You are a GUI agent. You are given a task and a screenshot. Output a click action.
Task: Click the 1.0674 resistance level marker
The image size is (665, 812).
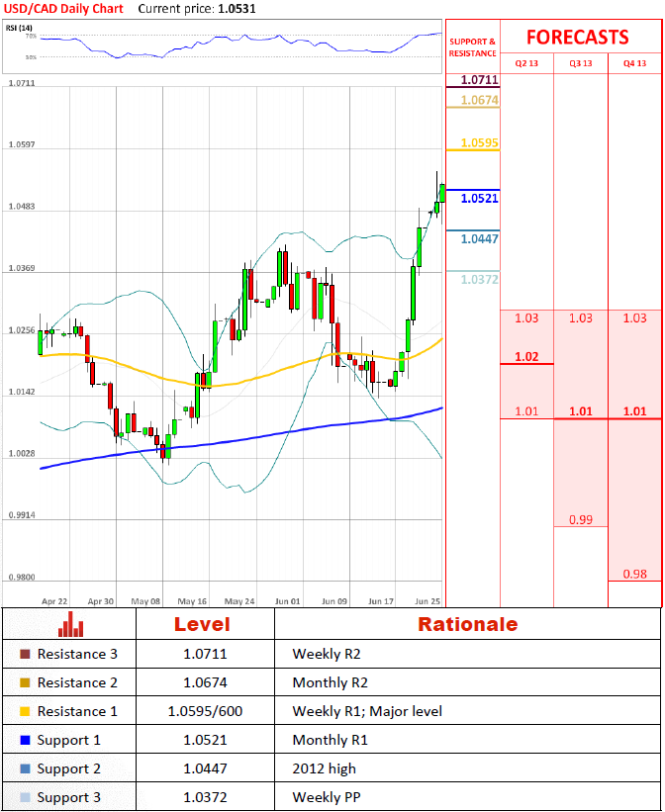479,100
